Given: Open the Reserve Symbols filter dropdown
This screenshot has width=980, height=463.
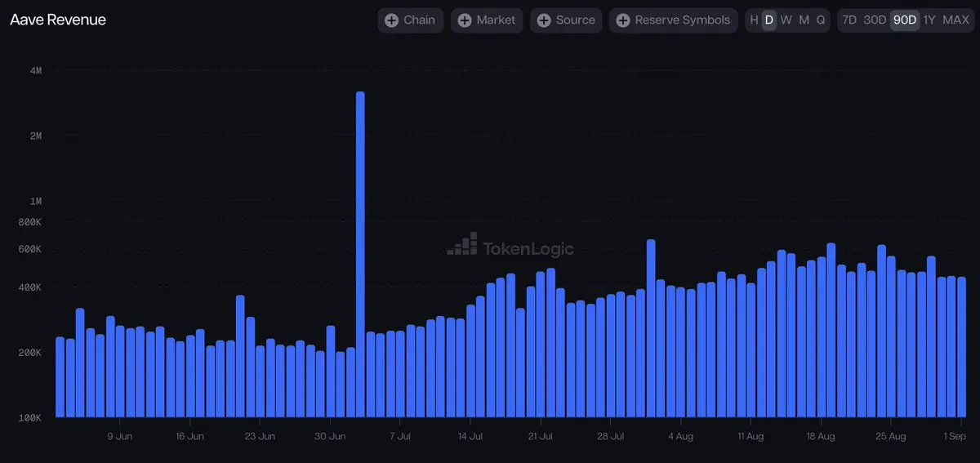Looking at the screenshot, I should tap(674, 20).
